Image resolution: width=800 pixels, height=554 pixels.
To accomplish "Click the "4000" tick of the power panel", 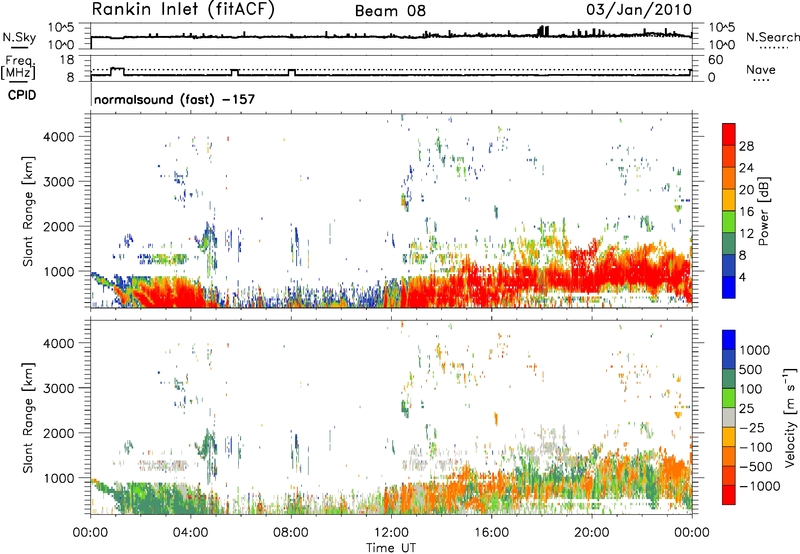I will point(59,137).
